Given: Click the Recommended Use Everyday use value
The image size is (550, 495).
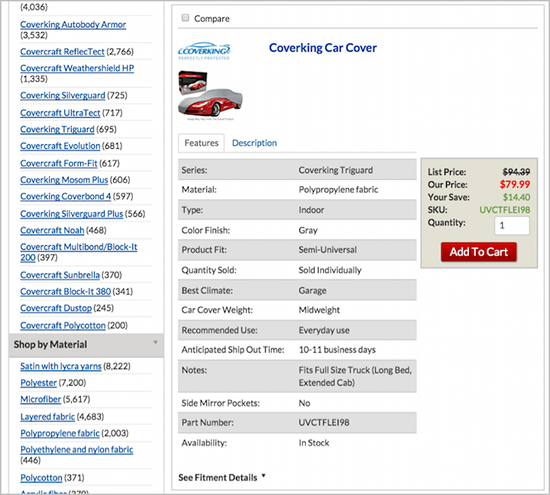Looking at the screenshot, I should [x=324, y=330].
